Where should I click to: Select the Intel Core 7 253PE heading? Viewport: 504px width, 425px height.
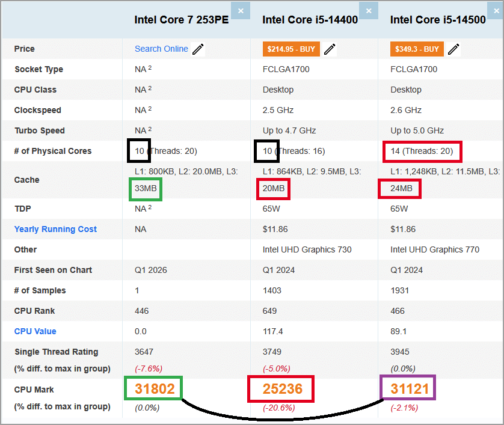coord(181,20)
